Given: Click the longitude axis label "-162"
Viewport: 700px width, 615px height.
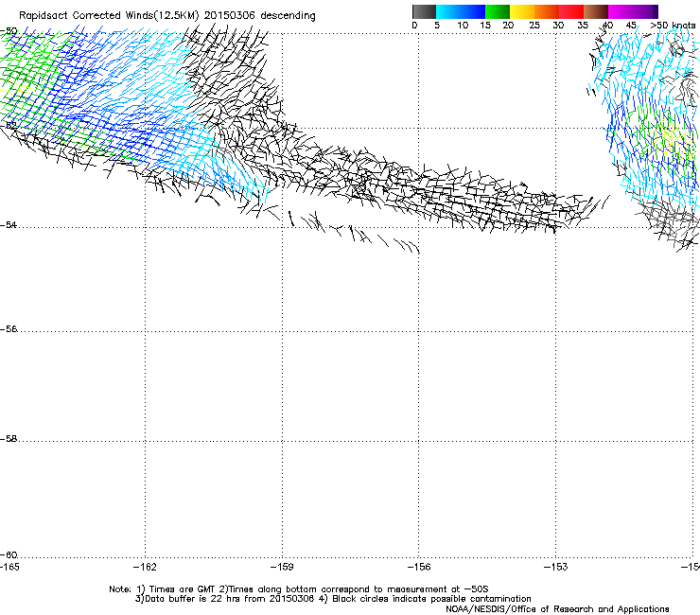Looking at the screenshot, I should [x=145, y=567].
